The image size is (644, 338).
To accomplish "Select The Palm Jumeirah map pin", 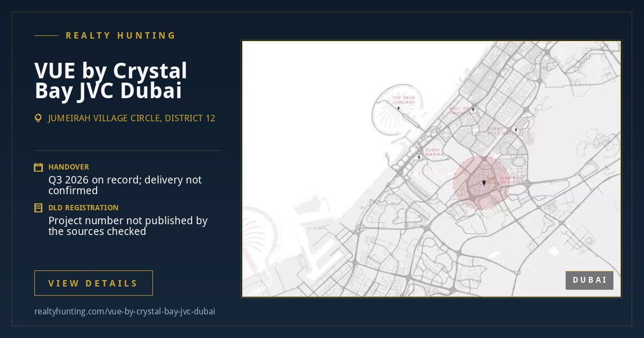I will (398, 108).
